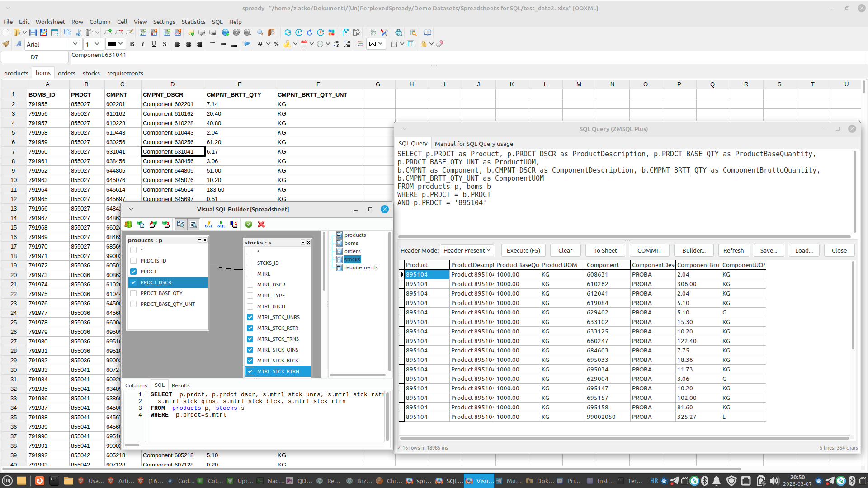Screen dimensions: 868x488
Task: Click the COMMIT button in the SQL Query window
Action: [649, 250]
